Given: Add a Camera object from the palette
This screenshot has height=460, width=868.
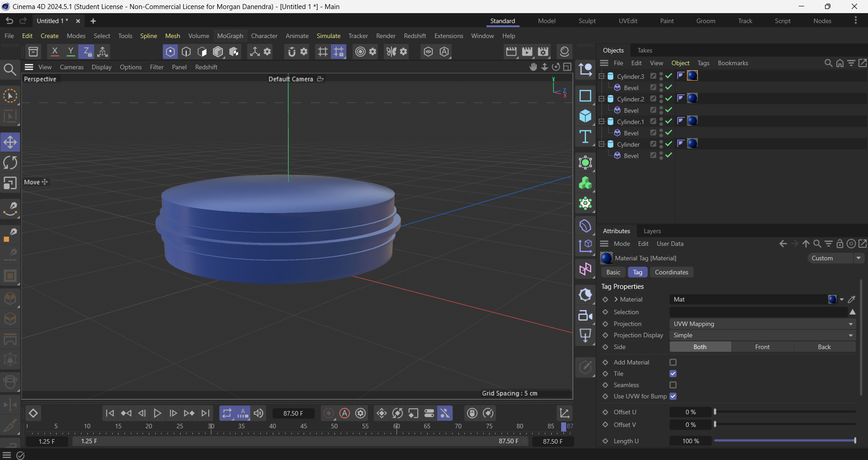Looking at the screenshot, I should 585,316.
